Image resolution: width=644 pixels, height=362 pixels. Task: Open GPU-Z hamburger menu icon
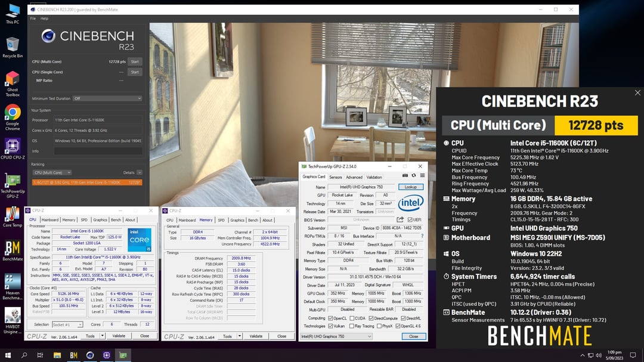(422, 175)
